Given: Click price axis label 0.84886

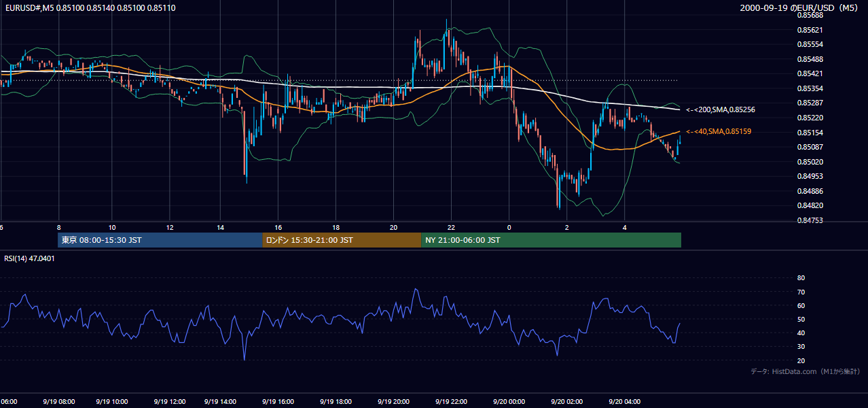Looking at the screenshot, I should coord(810,191).
